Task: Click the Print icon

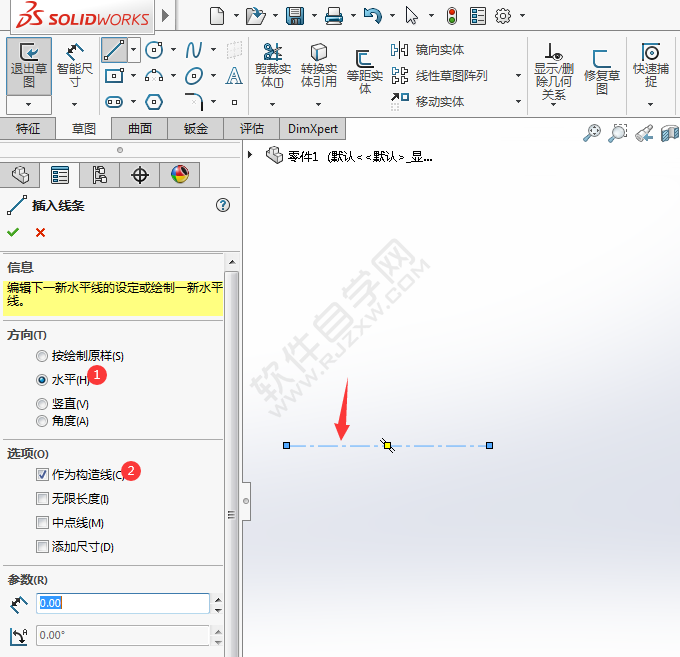Action: click(x=334, y=16)
